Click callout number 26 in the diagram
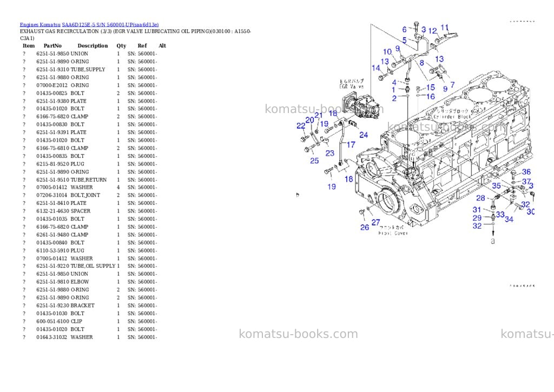This screenshot has height=392, width=554. tap(365, 228)
